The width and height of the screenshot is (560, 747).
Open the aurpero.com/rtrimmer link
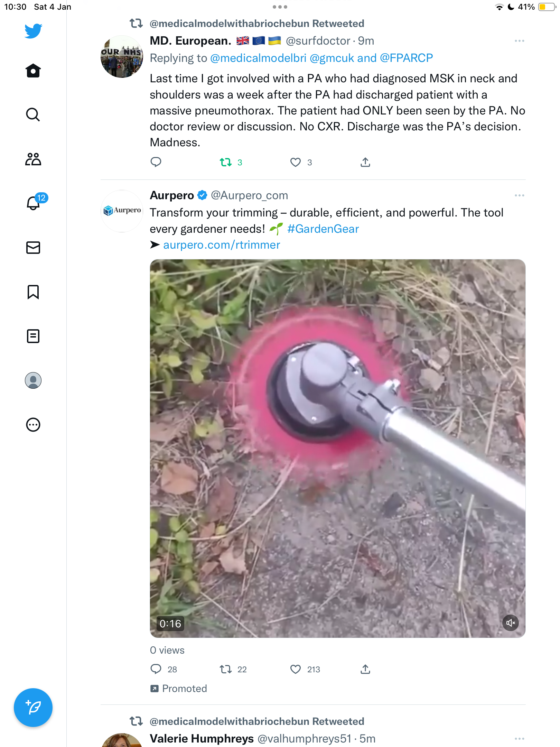(222, 245)
